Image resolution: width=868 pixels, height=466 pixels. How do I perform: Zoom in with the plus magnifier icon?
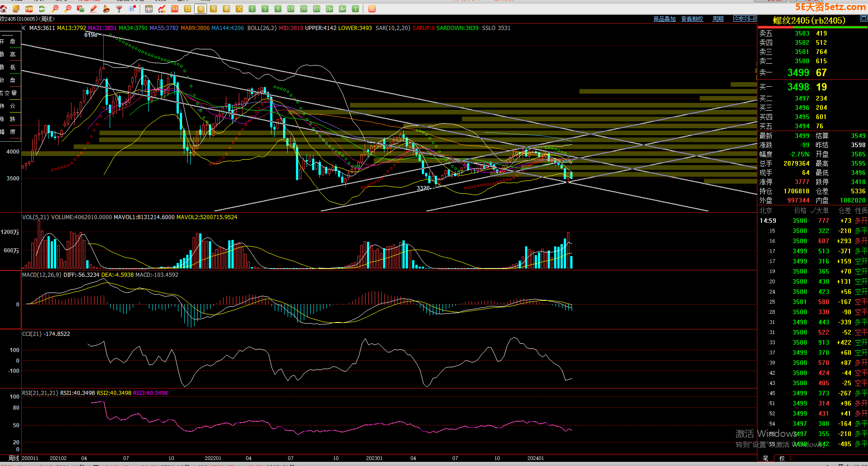(x=55, y=9)
